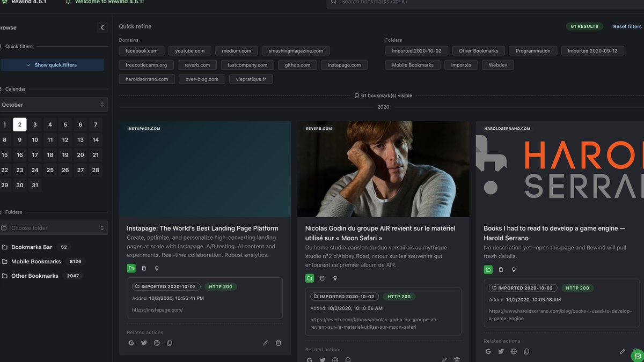The height and width of the screenshot is (362, 644).
Task: Click the 61 RESULTS badge
Action: tap(584, 26)
